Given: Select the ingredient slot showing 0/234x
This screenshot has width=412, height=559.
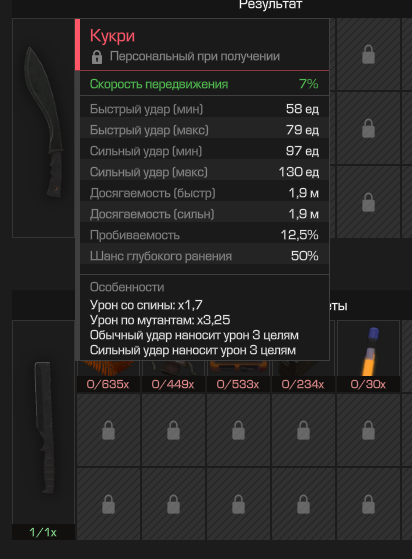Looking at the screenshot, I should point(303,376).
